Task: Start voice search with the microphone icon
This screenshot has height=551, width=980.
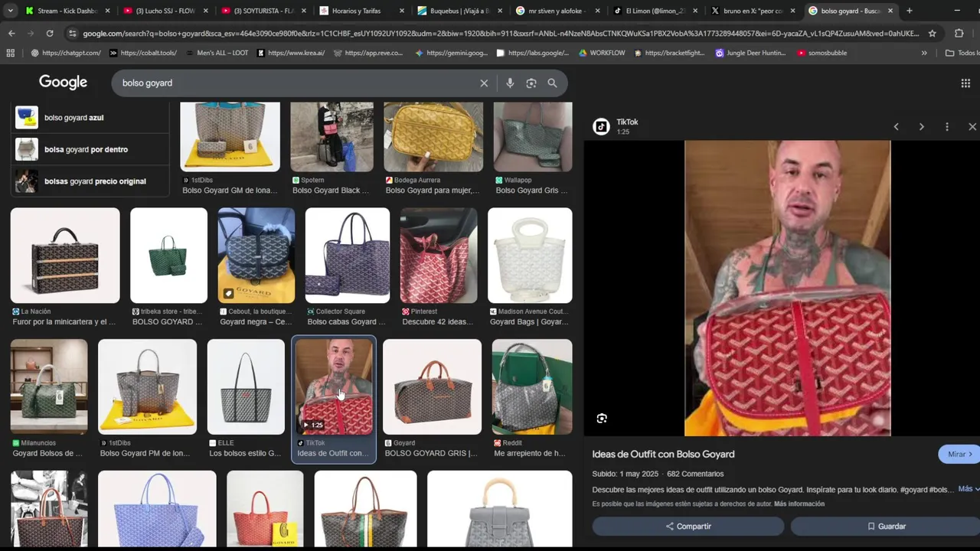Action: click(510, 83)
